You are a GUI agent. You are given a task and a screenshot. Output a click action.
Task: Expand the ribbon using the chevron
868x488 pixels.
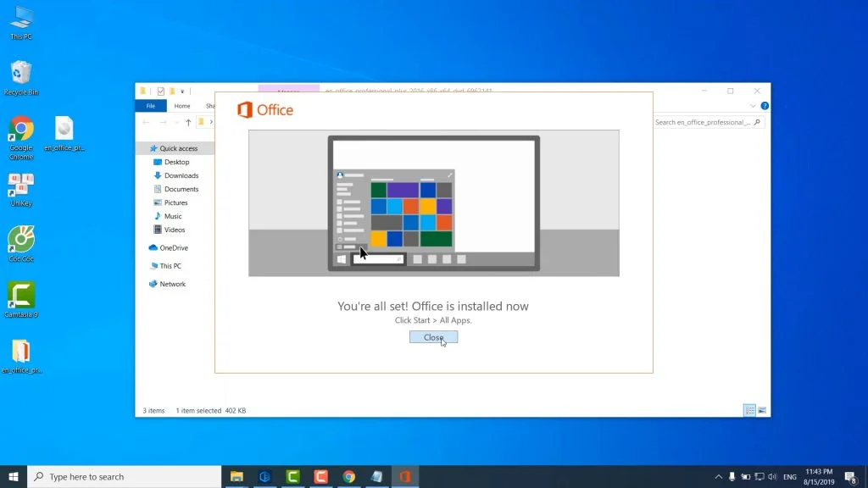(753, 106)
